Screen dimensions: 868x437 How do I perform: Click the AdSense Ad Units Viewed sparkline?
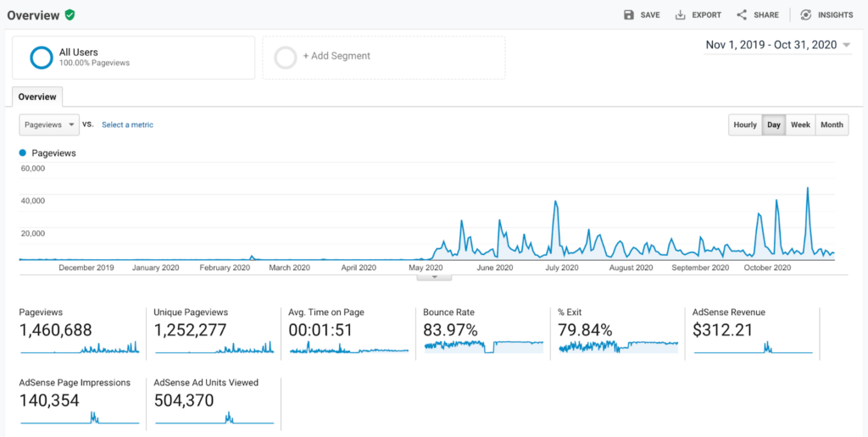coord(214,418)
